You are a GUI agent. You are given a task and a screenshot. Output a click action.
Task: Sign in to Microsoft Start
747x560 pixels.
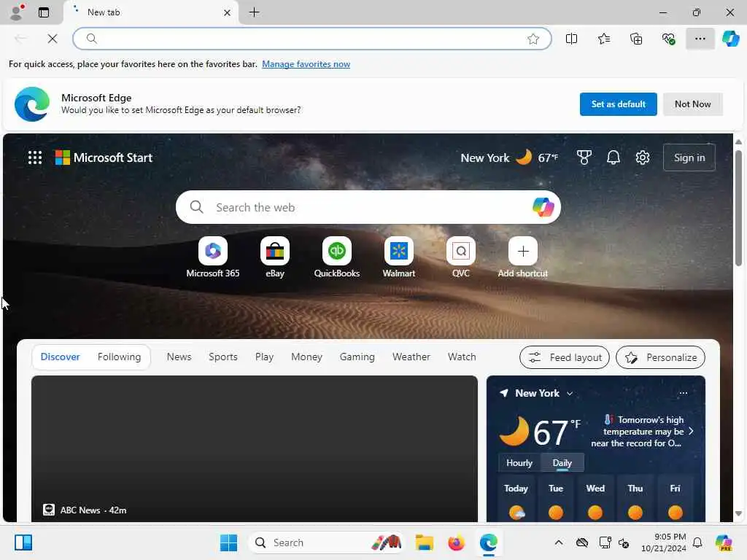pos(689,157)
